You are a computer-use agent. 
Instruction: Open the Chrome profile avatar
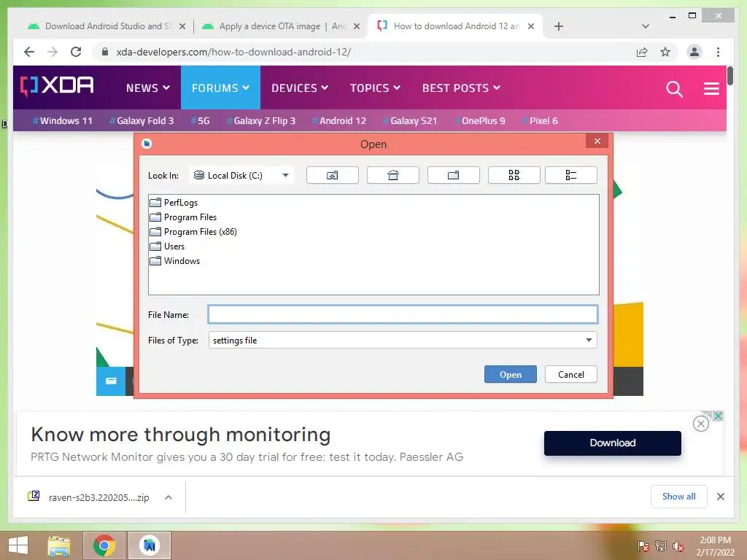[694, 52]
